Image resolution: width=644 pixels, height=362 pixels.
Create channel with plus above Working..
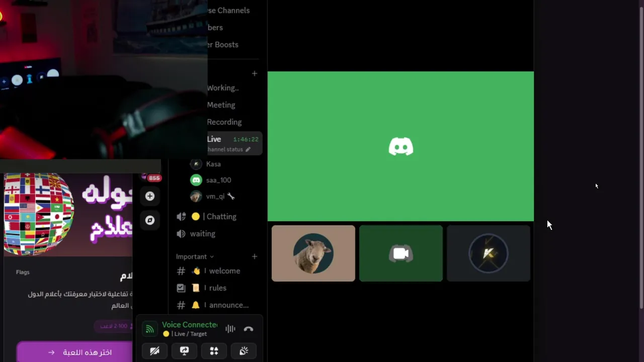pyautogui.click(x=255, y=73)
